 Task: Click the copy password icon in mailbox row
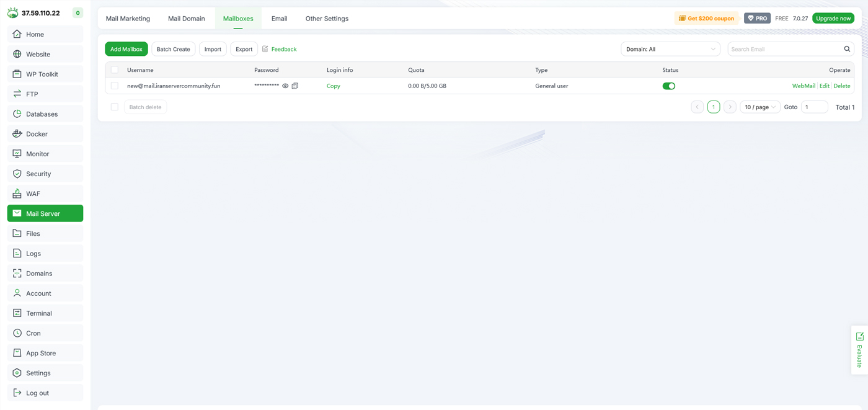(x=295, y=86)
